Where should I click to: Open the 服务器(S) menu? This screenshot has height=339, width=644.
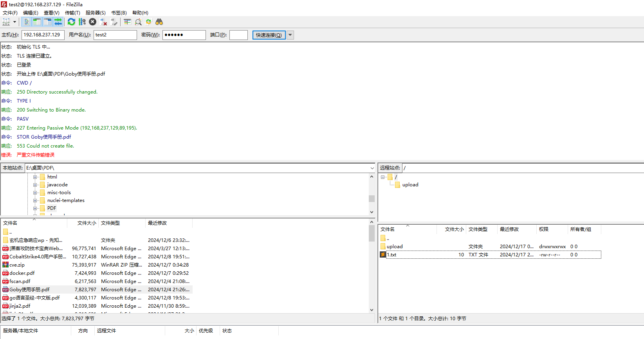point(96,13)
